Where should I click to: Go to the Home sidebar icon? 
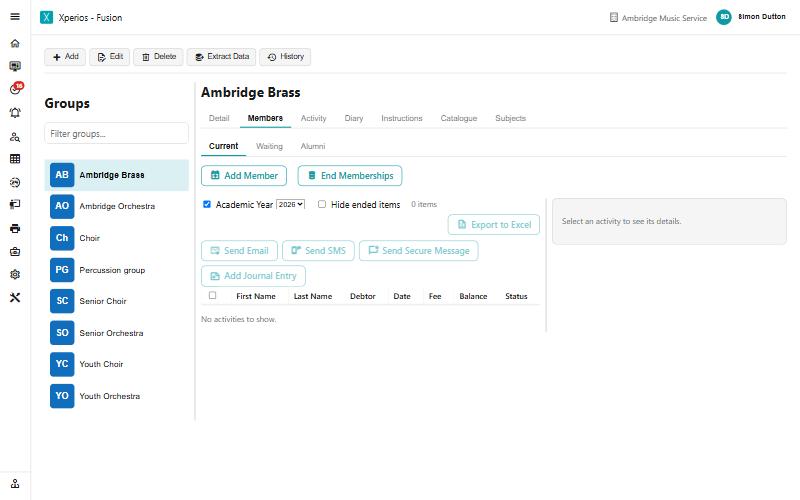(15, 43)
